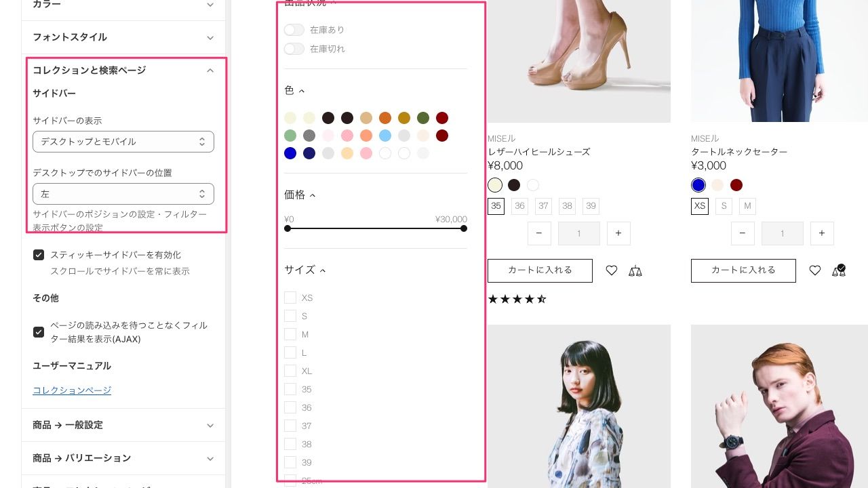Check the XS size filter checkbox

pyautogui.click(x=290, y=298)
